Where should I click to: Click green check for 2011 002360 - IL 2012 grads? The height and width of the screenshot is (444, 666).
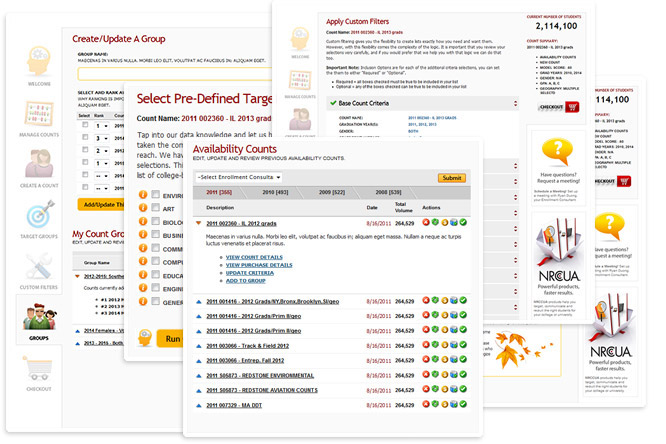463,222
